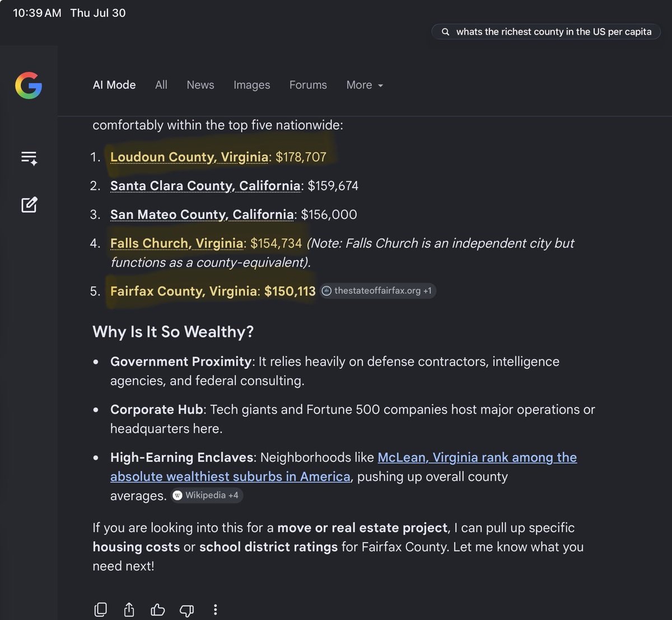Click the Google logo in the sidebar
The height and width of the screenshot is (620, 672).
coord(29,85)
